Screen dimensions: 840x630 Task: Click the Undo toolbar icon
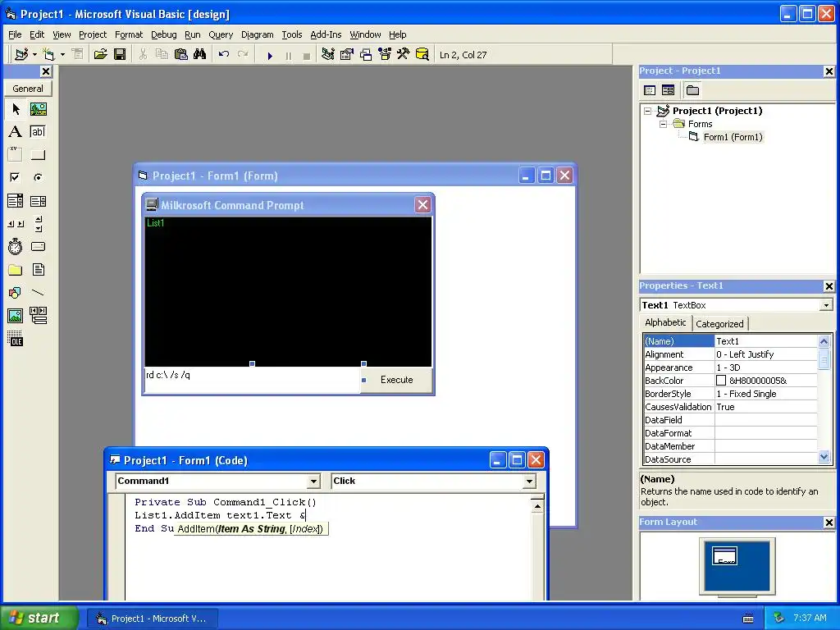224,55
